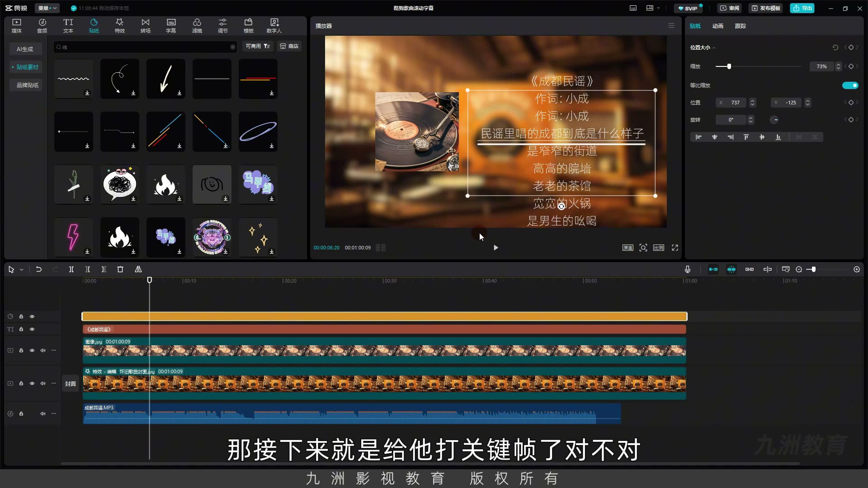Open the 媒体 media tab
868x488 pixels.
(x=17, y=26)
